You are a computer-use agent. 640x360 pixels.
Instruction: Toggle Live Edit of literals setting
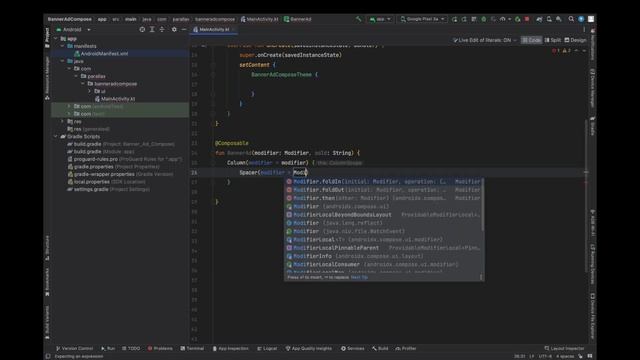click(484, 40)
